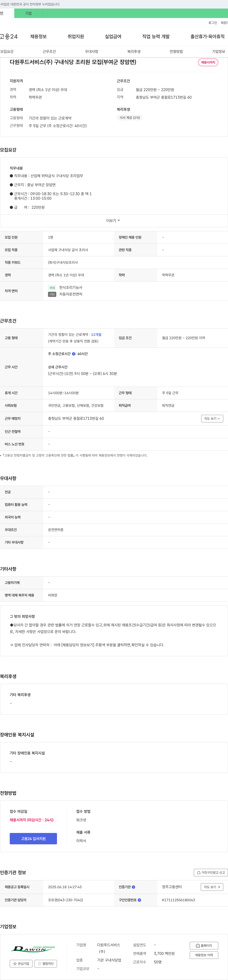This screenshot has height=980, width=228.
Task: Click the 12개월 contract period link
Action: (96, 334)
